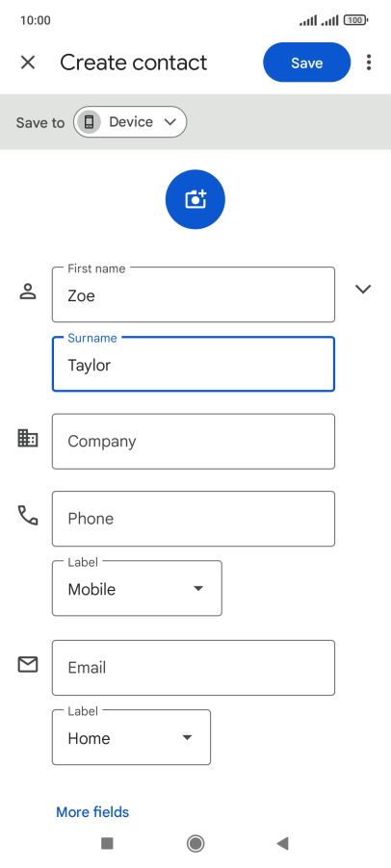Viewport: 391px width, 868px height.
Task: Open the Home email label dropdown
Action: [x=131, y=737]
